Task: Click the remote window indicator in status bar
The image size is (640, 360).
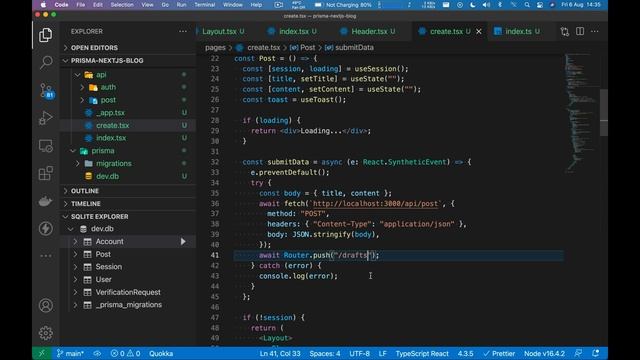Action: tap(42, 353)
